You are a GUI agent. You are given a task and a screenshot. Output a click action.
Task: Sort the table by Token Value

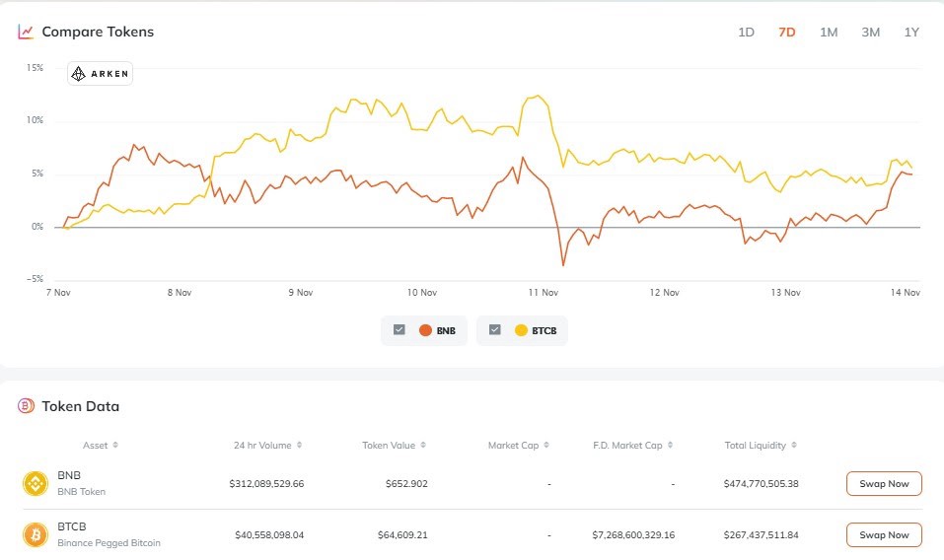394,445
